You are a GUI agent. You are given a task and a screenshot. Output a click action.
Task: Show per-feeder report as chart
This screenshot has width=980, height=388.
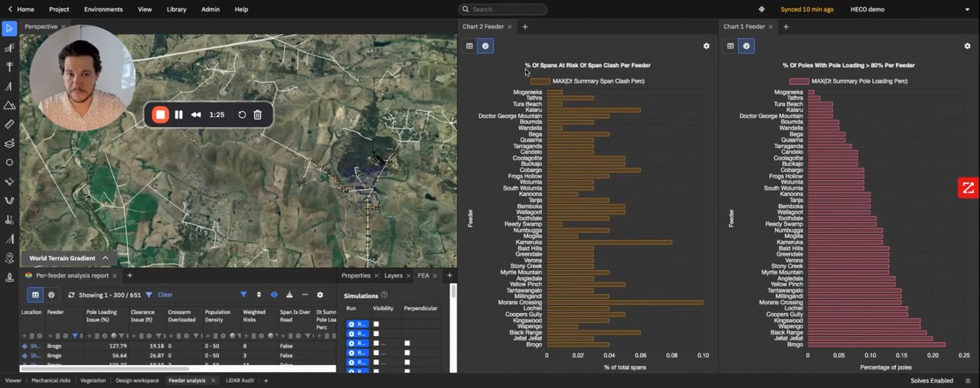click(51, 295)
